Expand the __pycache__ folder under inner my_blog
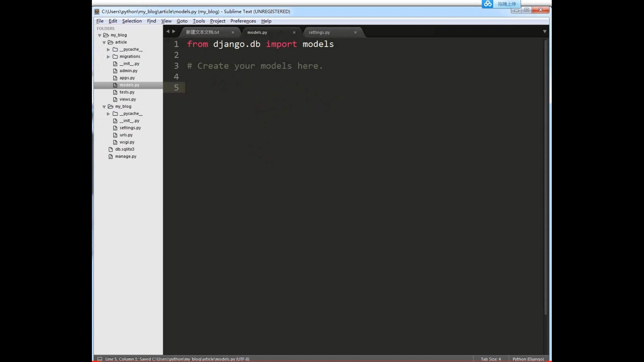Screen dimensions: 644x362 (108, 114)
